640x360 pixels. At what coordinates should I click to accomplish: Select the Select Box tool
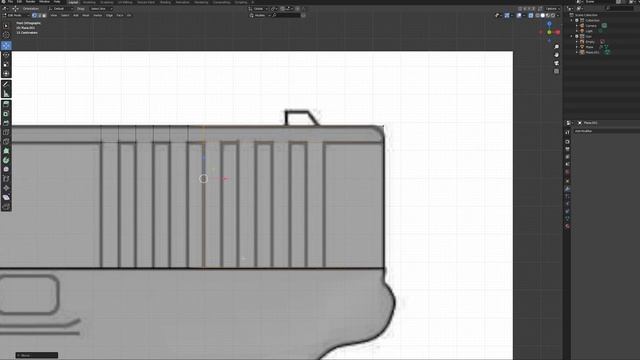tap(6, 25)
